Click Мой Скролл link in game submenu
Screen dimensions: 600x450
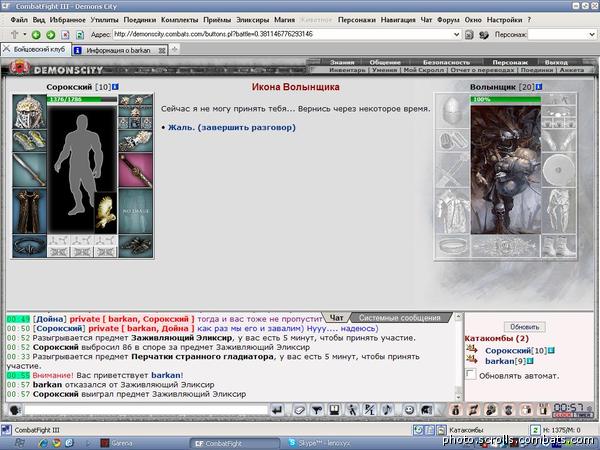pyautogui.click(x=424, y=70)
